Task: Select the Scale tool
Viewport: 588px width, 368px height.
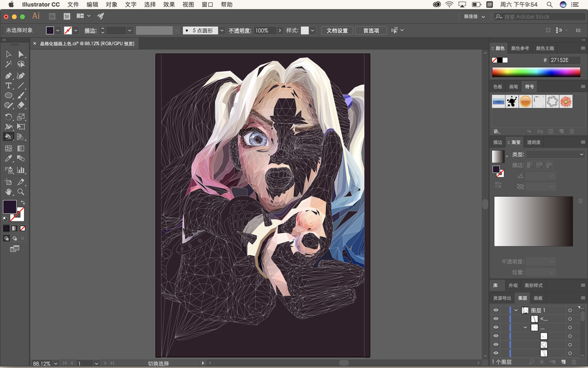Action: 21,117
